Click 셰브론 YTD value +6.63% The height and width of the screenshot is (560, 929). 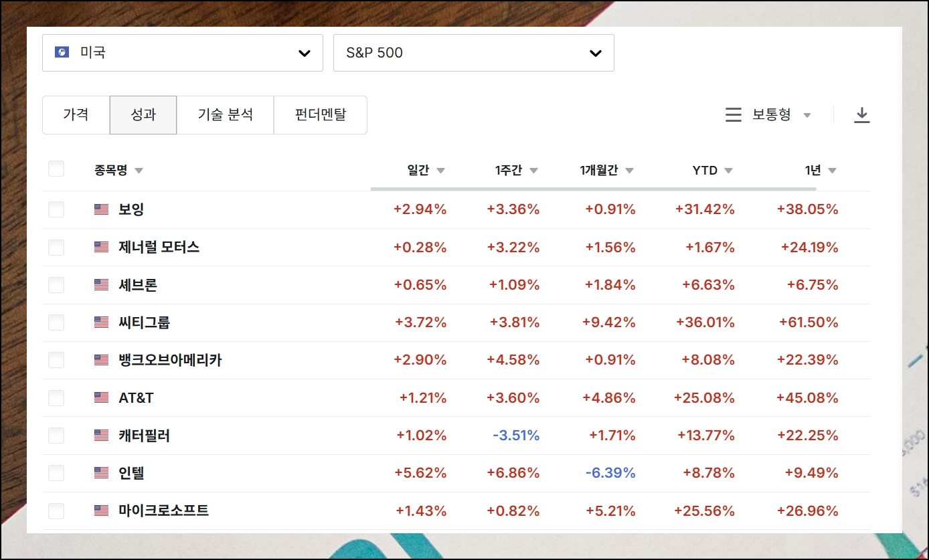tap(708, 285)
